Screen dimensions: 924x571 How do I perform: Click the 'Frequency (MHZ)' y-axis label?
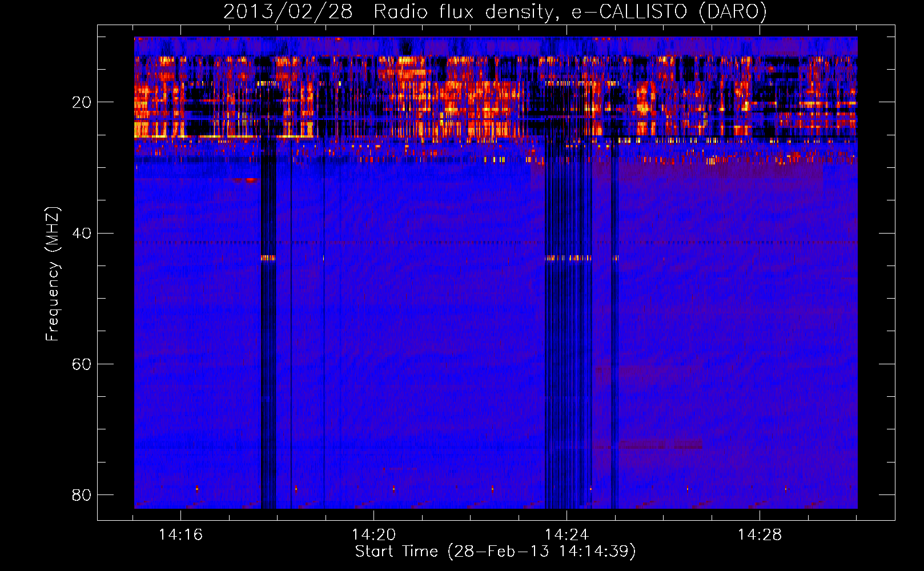point(53,274)
